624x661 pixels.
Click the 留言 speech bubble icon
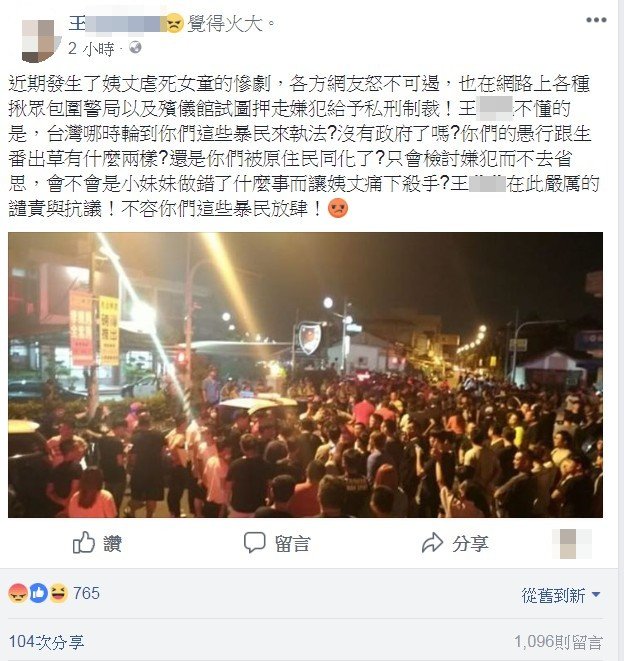coord(254,543)
